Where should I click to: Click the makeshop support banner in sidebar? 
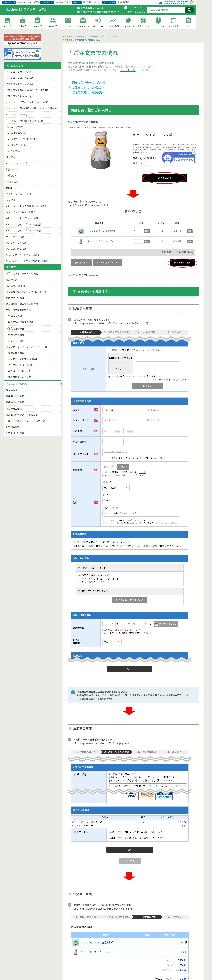tap(22, 40)
